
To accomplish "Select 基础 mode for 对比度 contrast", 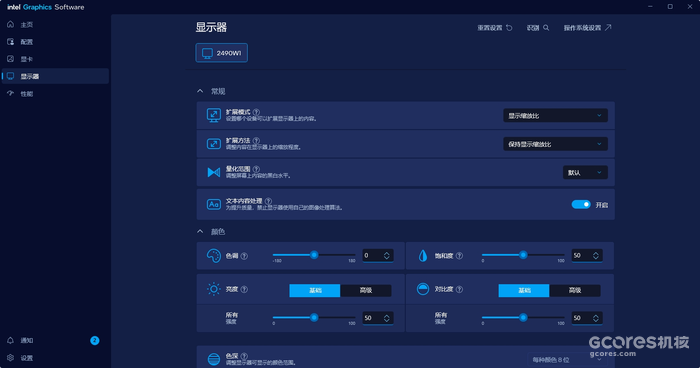I will pos(524,290).
